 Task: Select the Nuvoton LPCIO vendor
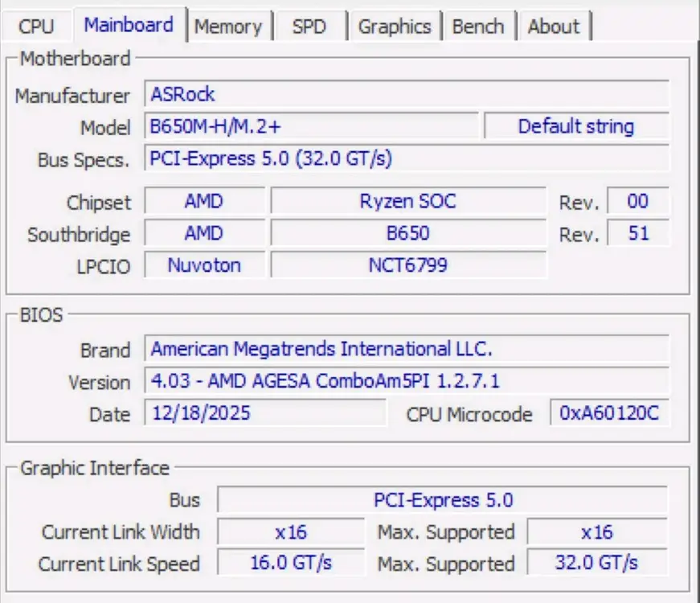tap(204, 265)
